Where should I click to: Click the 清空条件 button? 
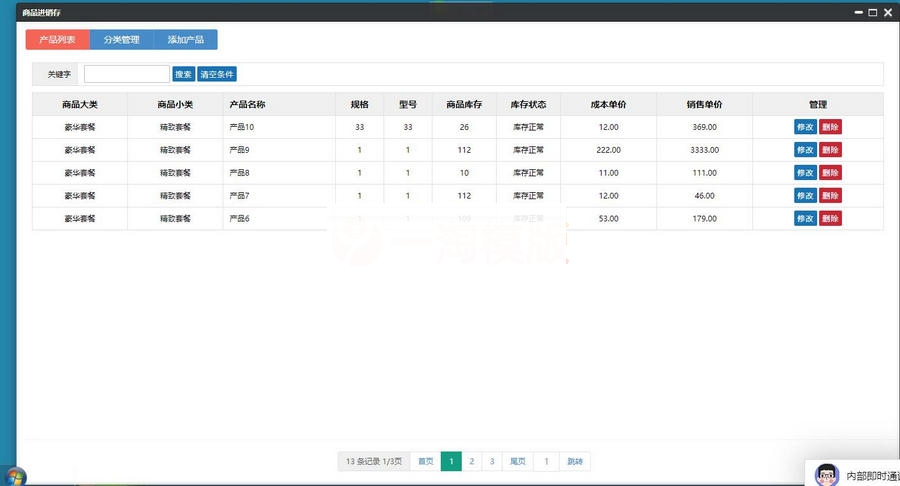coord(217,74)
